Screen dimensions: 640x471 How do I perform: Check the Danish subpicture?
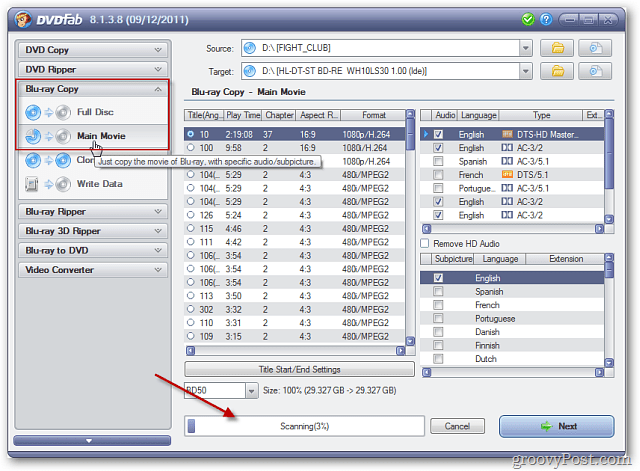click(x=438, y=332)
